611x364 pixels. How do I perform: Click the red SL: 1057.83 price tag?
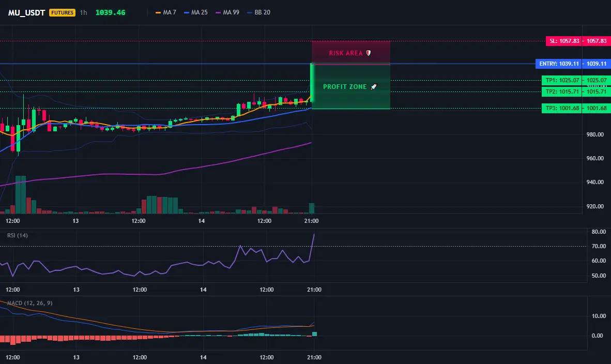coord(564,41)
